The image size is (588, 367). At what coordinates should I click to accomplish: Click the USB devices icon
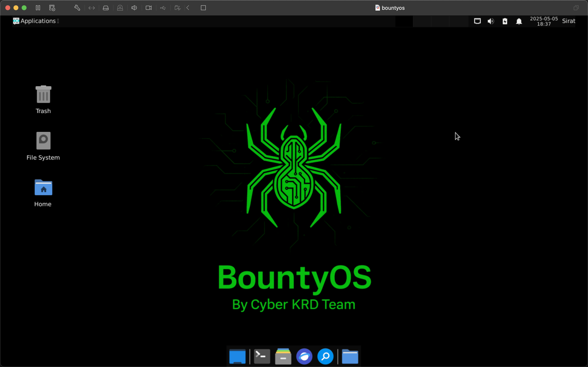point(163,8)
